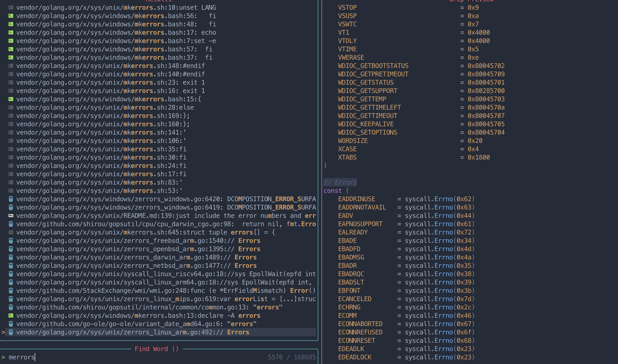Click WORDSIZE constant in the preview
The image size is (618, 364).
pyautogui.click(x=353, y=141)
